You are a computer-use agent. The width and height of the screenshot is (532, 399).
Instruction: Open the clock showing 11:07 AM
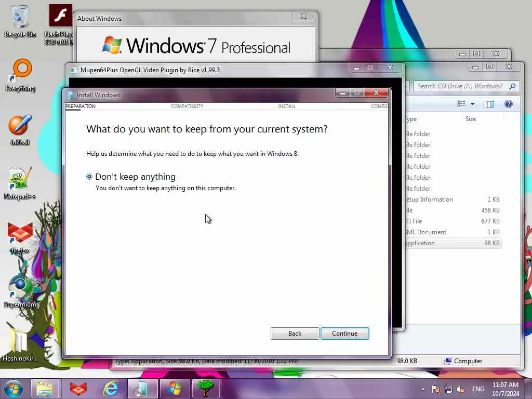pyautogui.click(x=505, y=389)
